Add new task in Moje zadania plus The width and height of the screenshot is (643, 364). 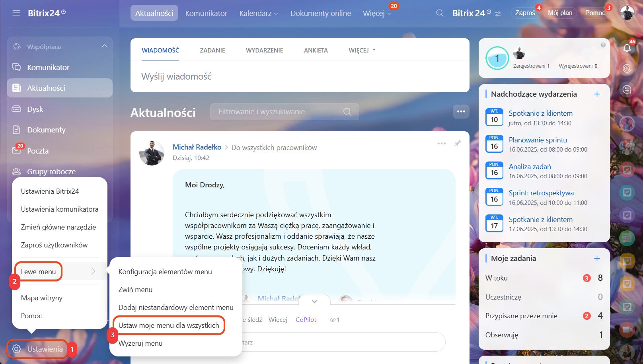tap(597, 259)
